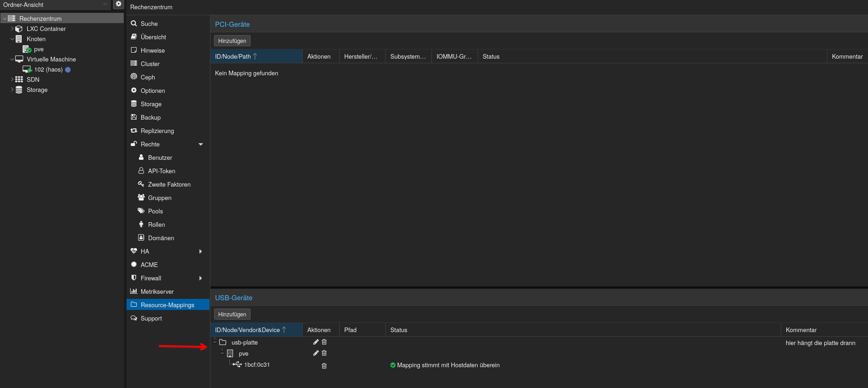Click the Storage icon in config menu
Screen dimensions: 868x388
[134, 103]
